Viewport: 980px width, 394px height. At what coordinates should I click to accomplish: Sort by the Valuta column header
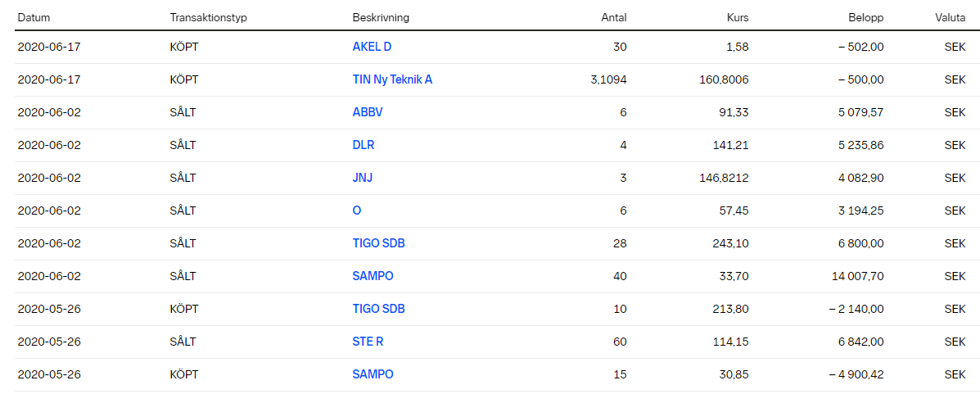tap(951, 17)
